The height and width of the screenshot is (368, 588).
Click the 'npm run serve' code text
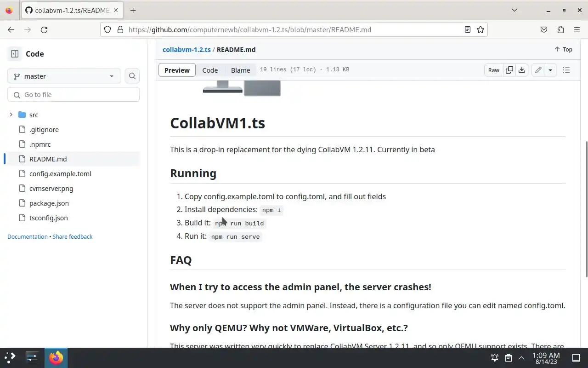coord(235,237)
